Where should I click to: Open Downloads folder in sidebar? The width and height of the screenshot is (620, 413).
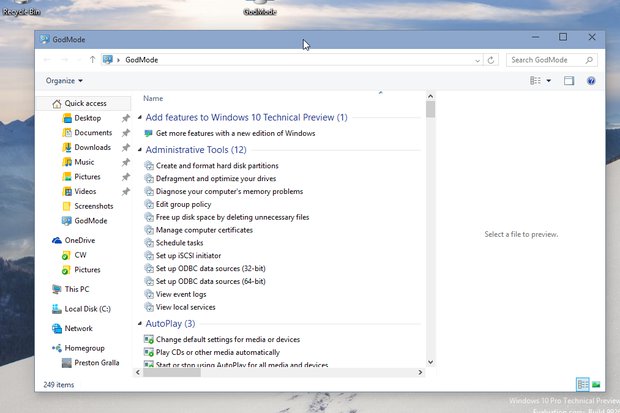[93, 147]
